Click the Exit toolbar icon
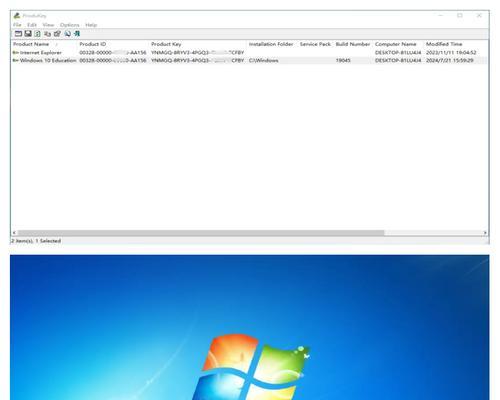This screenshot has height=400, width=500. pos(77,34)
